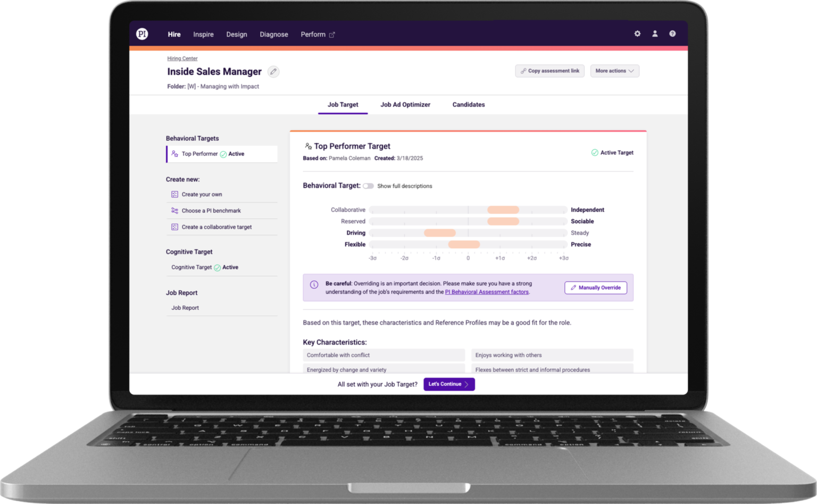Screen dimensions: 817x504
Task: Open the Inspire menu item
Action: pyautogui.click(x=203, y=34)
